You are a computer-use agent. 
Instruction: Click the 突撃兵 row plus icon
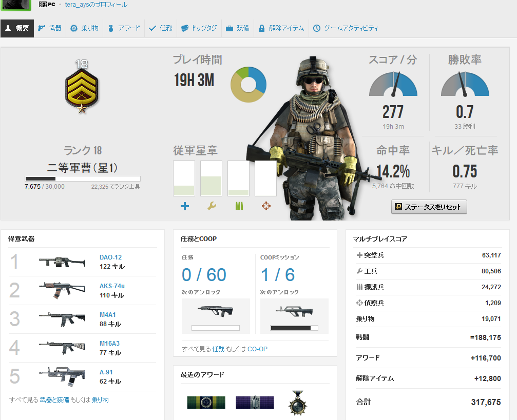tap(359, 255)
